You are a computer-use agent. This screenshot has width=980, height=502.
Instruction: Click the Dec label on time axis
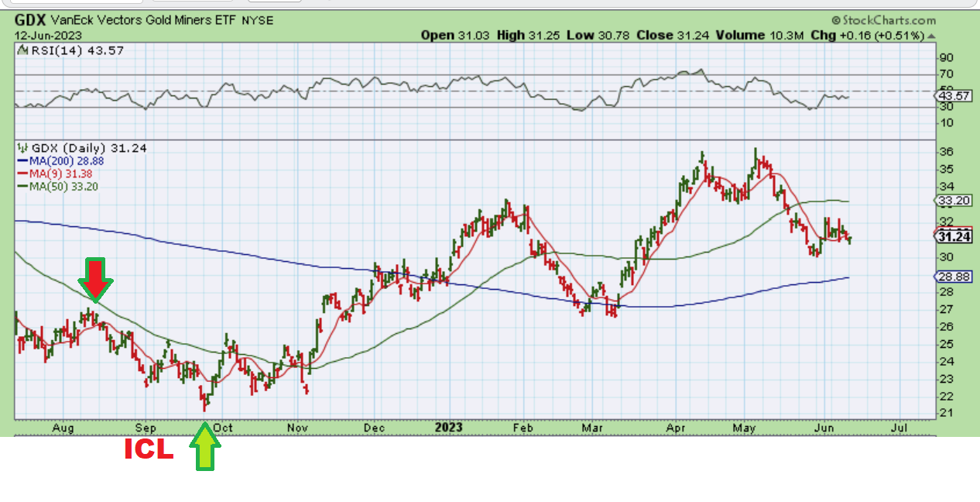[375, 428]
